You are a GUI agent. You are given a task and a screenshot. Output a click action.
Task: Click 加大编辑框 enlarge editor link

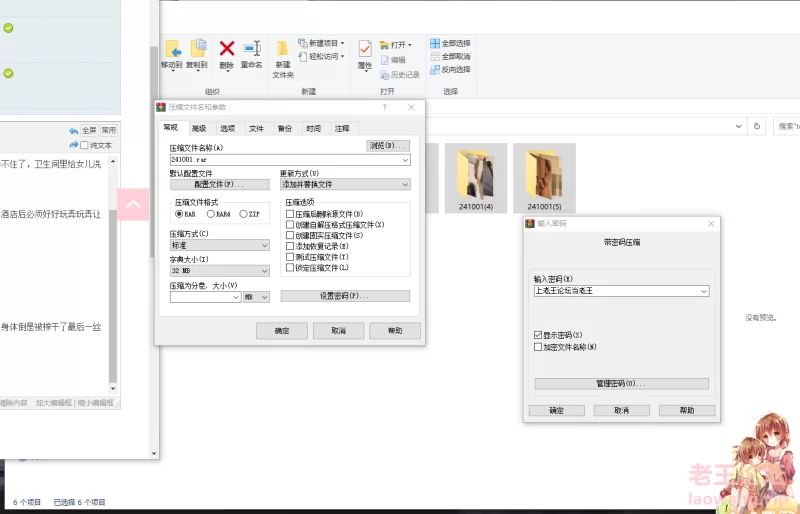54,403
